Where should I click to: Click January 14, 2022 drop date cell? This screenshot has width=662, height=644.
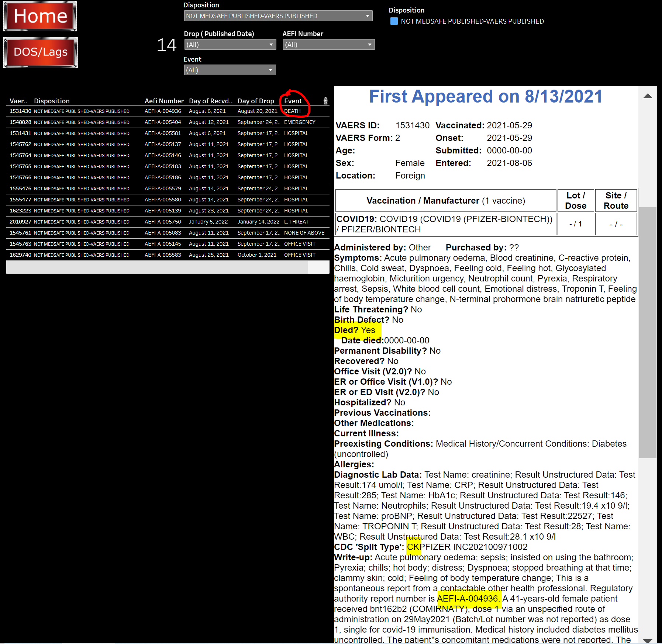click(x=258, y=222)
